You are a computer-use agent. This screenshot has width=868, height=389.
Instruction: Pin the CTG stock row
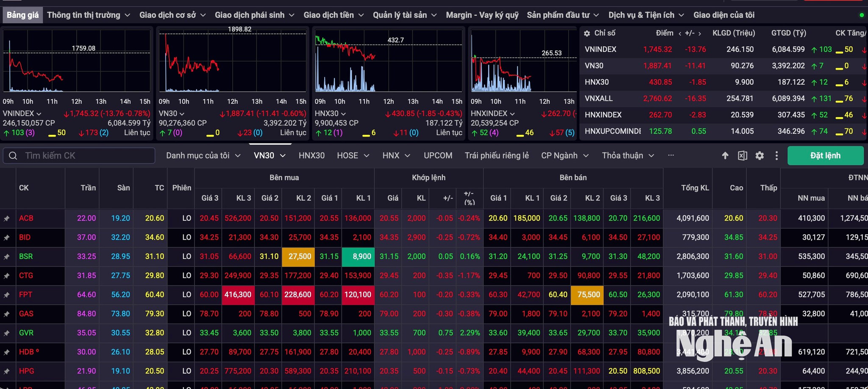point(7,276)
